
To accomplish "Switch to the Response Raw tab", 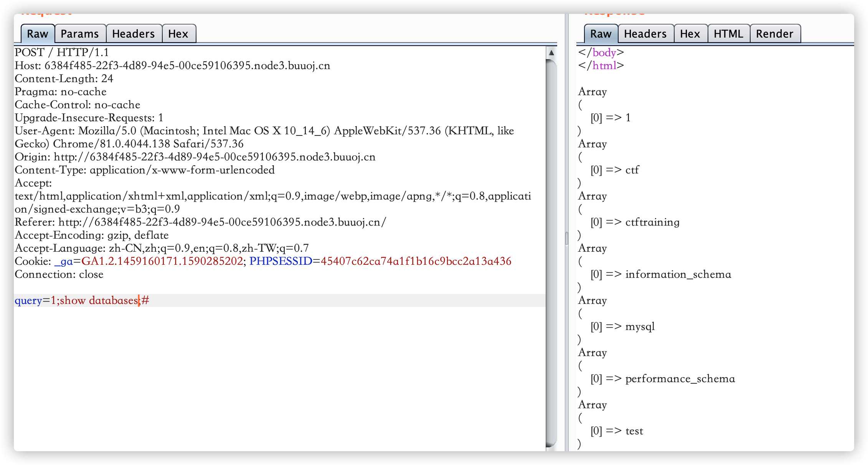I will (601, 34).
